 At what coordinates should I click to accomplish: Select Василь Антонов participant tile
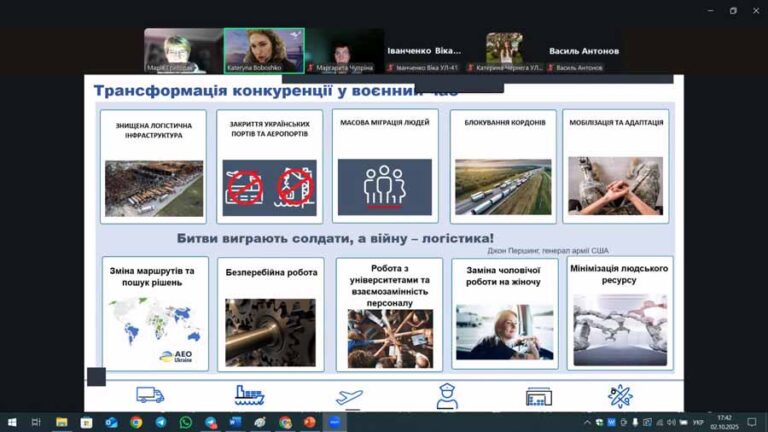click(584, 51)
